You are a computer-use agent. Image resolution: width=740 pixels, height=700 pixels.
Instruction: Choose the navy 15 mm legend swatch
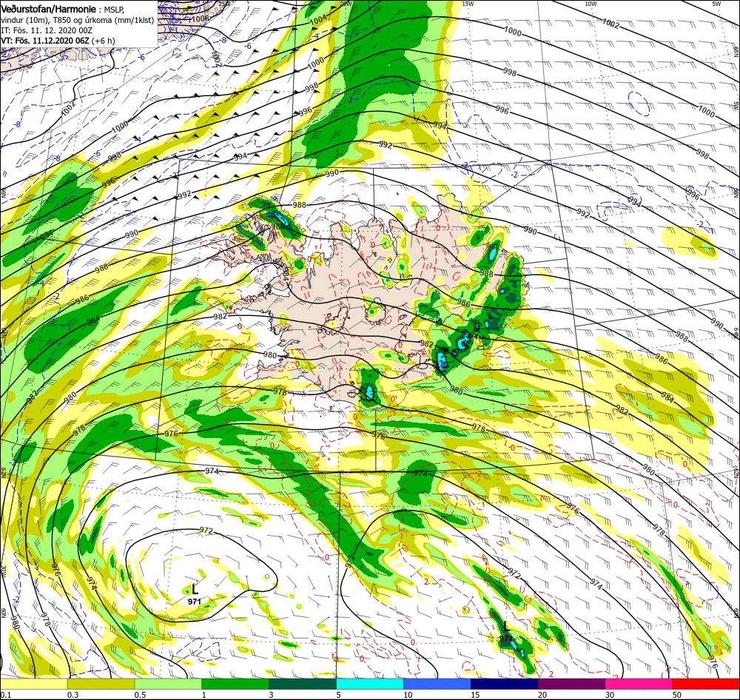tap(505, 684)
